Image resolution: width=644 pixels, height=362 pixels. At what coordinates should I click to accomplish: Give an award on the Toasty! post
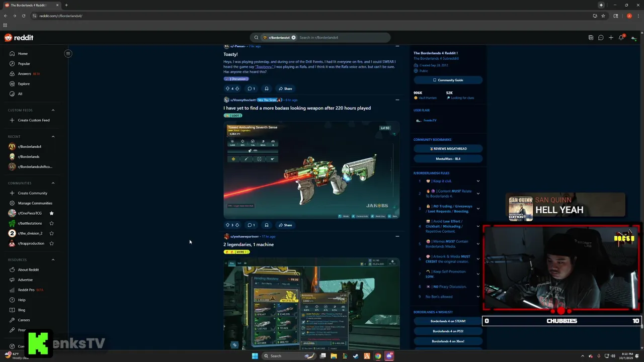[x=267, y=88]
